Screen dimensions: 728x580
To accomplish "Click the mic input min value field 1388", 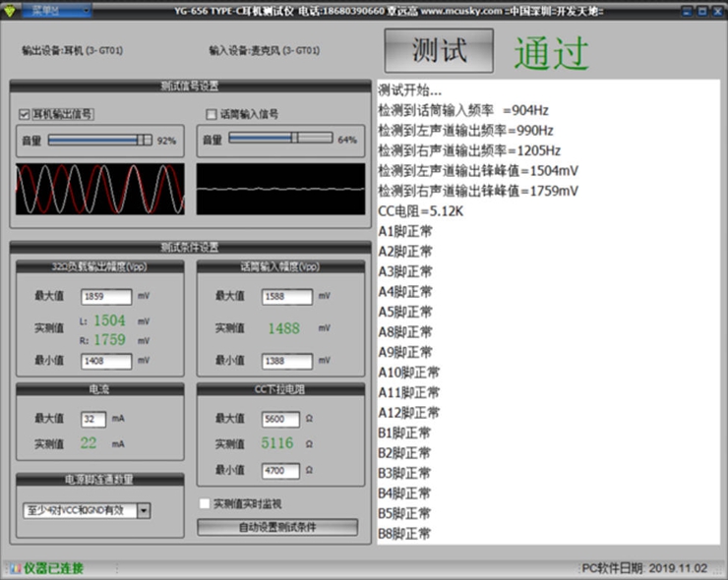I will (x=287, y=361).
